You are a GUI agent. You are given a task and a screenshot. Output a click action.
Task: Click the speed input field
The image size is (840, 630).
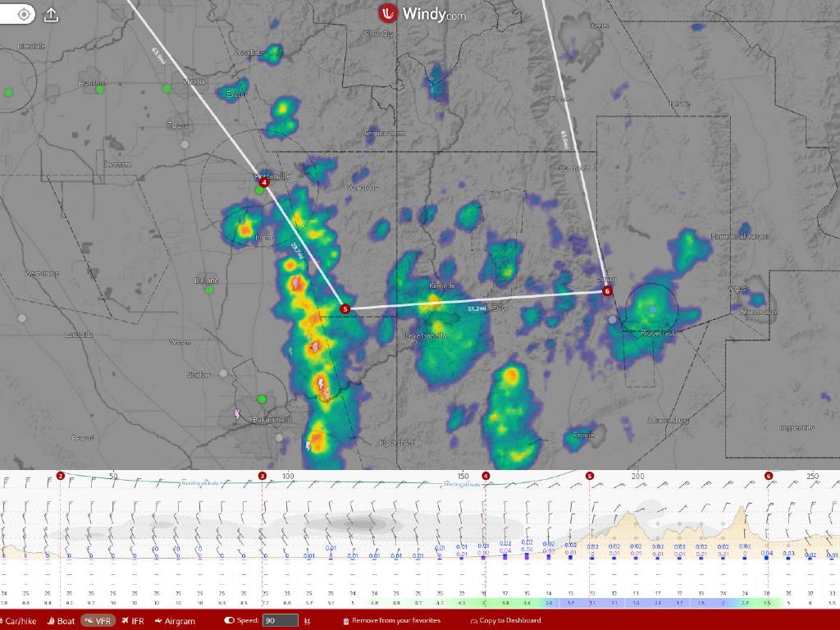point(281,620)
